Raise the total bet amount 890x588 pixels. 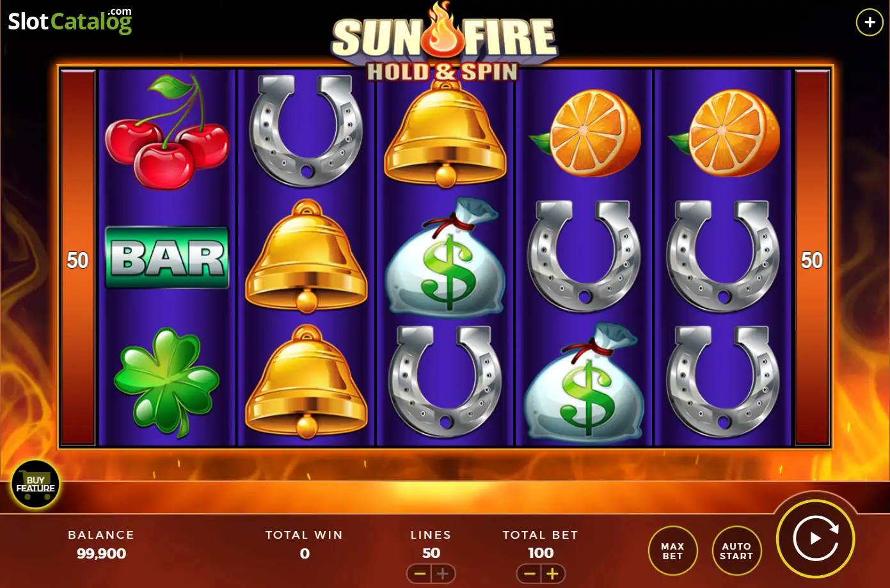(553, 574)
